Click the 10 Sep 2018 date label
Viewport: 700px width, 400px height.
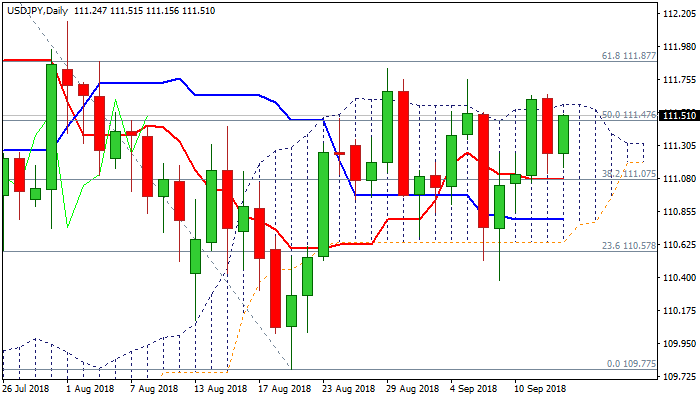(539, 388)
